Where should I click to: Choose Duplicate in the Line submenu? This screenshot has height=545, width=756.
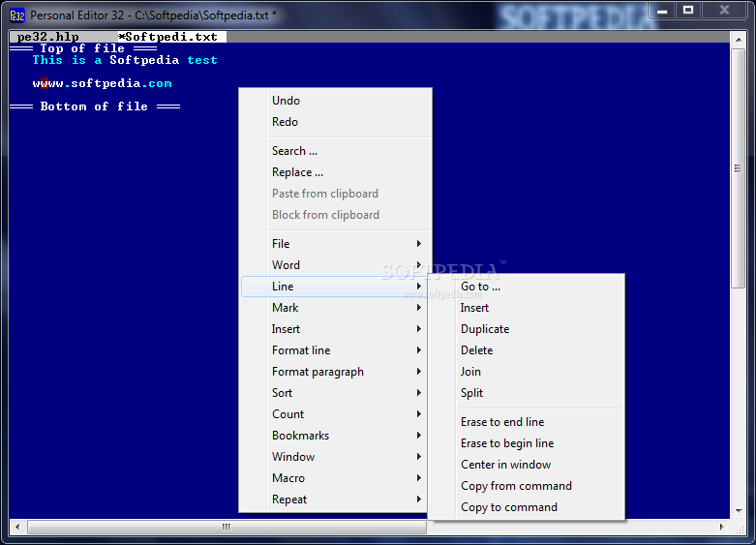(x=526, y=329)
